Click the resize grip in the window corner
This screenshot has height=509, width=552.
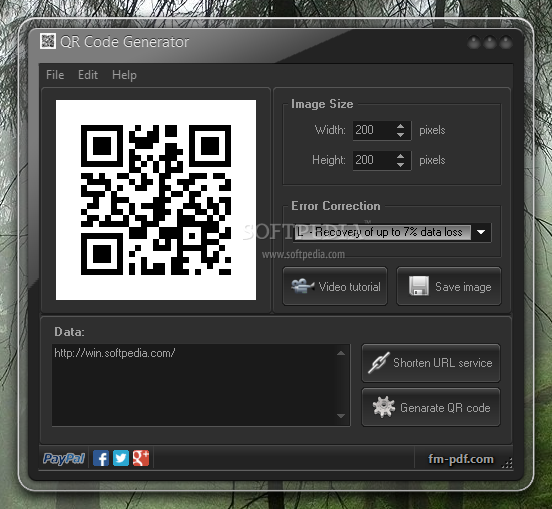tap(507, 463)
